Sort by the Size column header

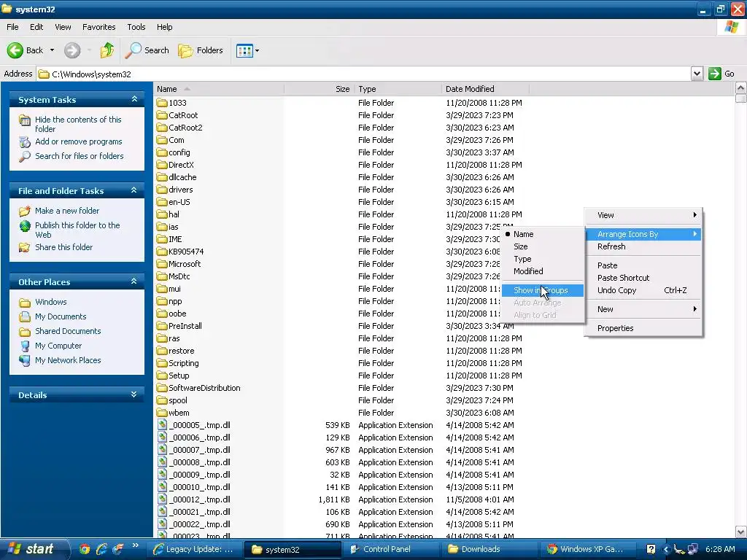tap(319, 88)
